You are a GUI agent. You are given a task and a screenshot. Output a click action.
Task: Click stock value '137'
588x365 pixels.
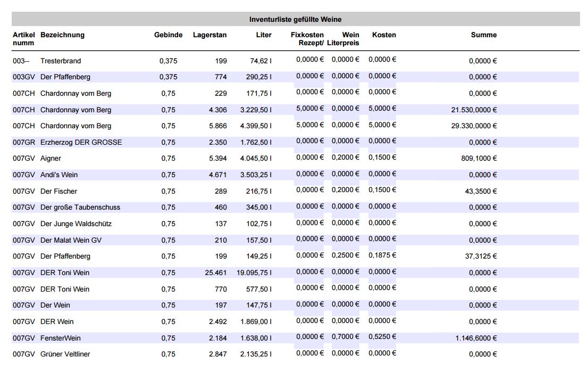click(221, 224)
